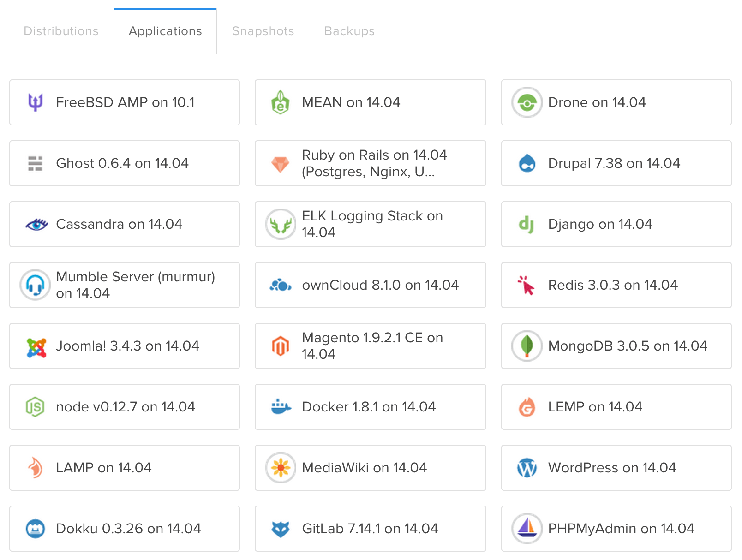Click the node.js hexagon icon
This screenshot has height=560, width=742.
coord(35,407)
